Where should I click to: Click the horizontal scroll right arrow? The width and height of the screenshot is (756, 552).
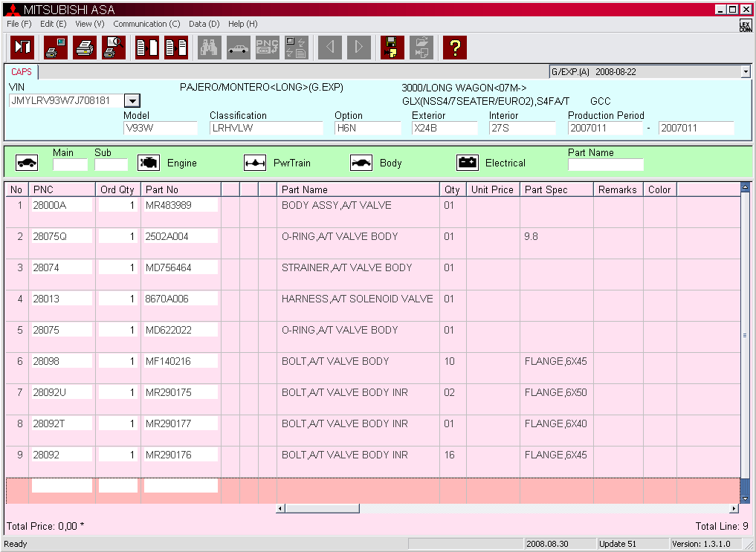734,508
